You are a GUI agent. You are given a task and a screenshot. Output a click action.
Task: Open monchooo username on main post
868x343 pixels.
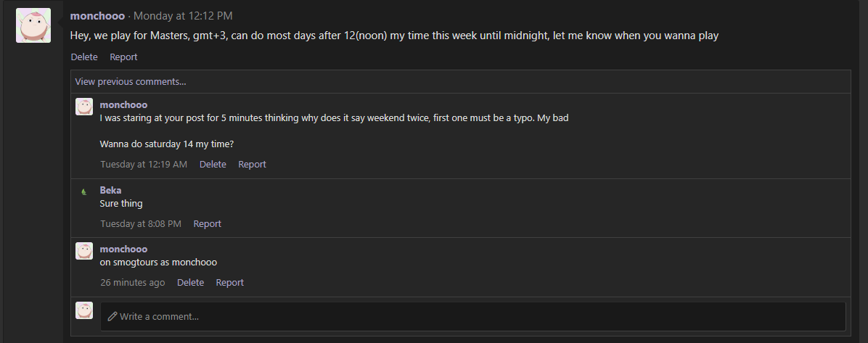(97, 16)
